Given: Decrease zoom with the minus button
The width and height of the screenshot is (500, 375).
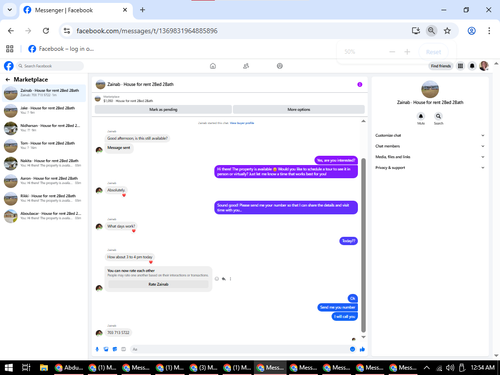Looking at the screenshot, I should coord(392,52).
